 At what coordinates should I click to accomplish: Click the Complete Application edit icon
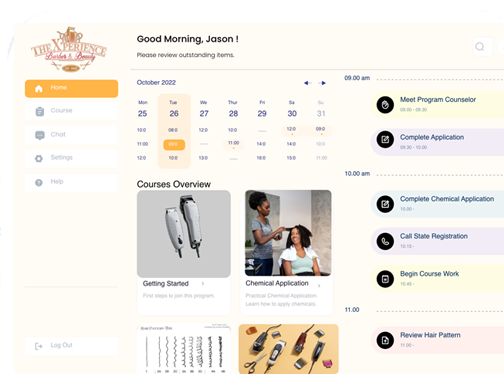(x=385, y=139)
